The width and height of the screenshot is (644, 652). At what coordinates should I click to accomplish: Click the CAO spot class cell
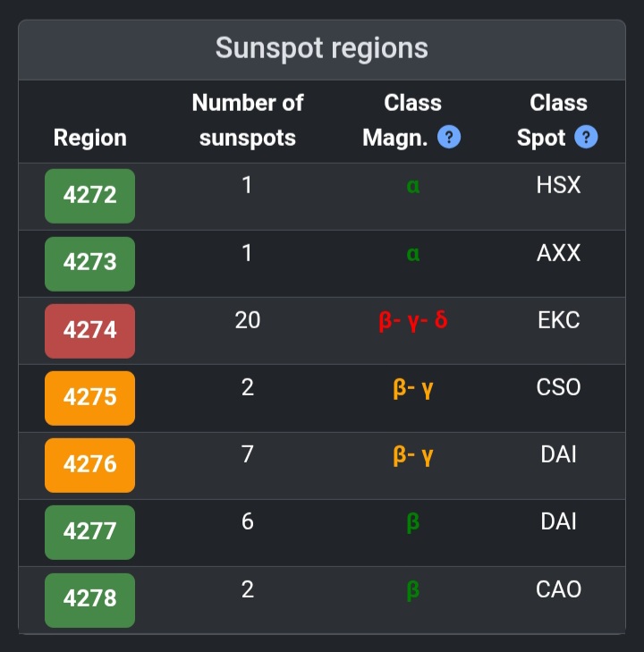558,589
